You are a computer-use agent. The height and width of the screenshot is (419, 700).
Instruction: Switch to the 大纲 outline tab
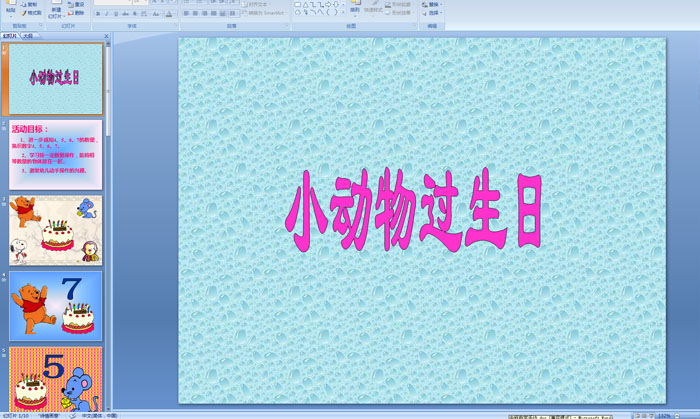coord(27,35)
